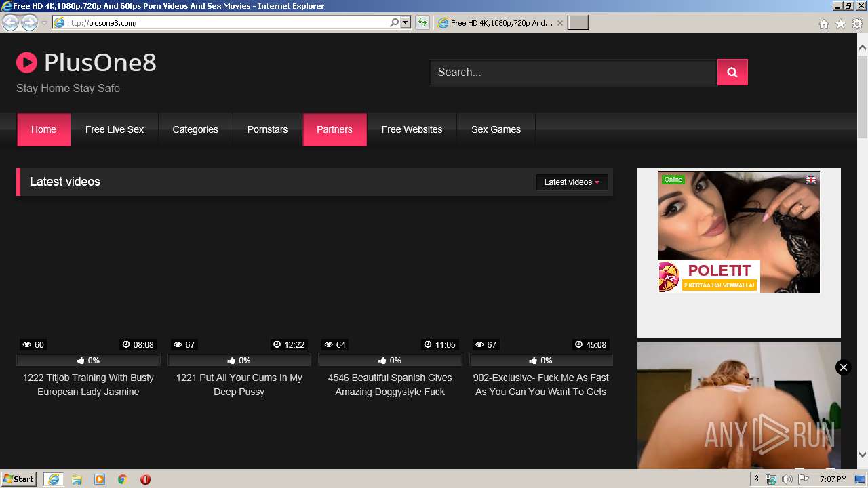This screenshot has width=868, height=488.
Task: Open the favorites star icon
Action: (x=840, y=24)
